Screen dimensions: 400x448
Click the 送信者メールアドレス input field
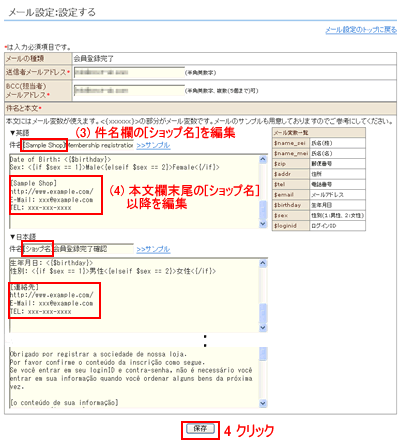click(x=129, y=72)
